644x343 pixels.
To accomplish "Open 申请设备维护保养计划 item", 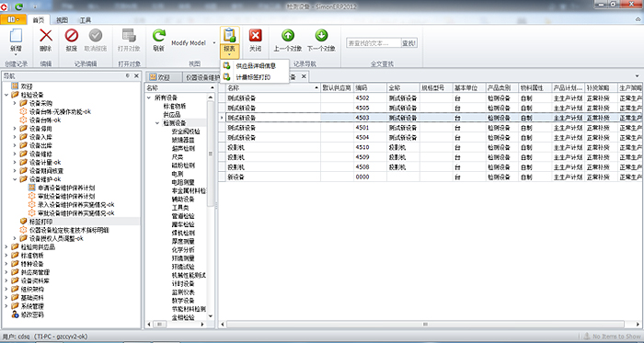I will [66, 188].
